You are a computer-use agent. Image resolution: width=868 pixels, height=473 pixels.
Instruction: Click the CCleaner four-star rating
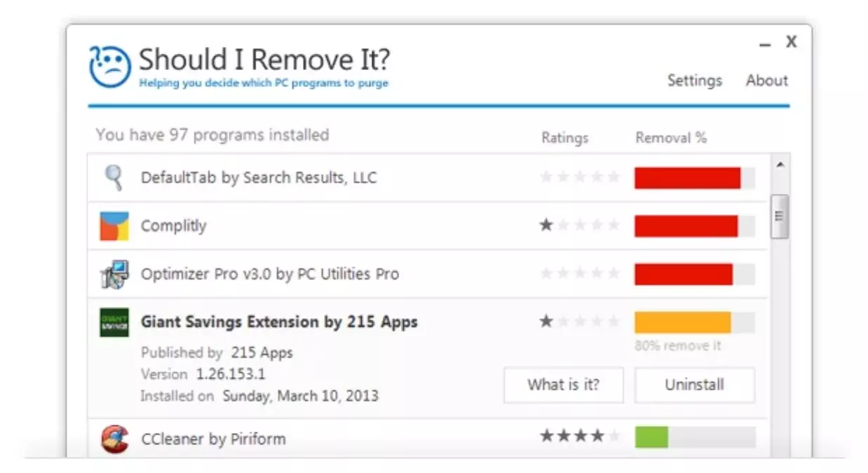coord(579,437)
